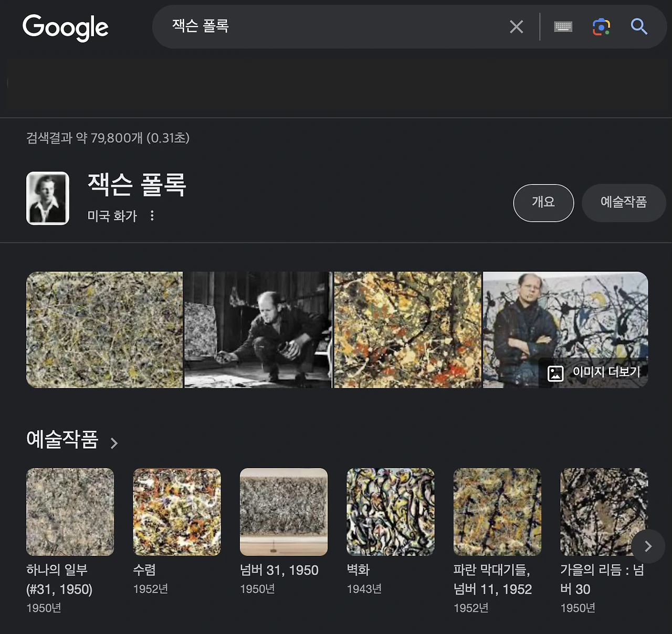The image size is (672, 634).
Task: Click the 1952년 date under 수렴
Action: coord(151,589)
